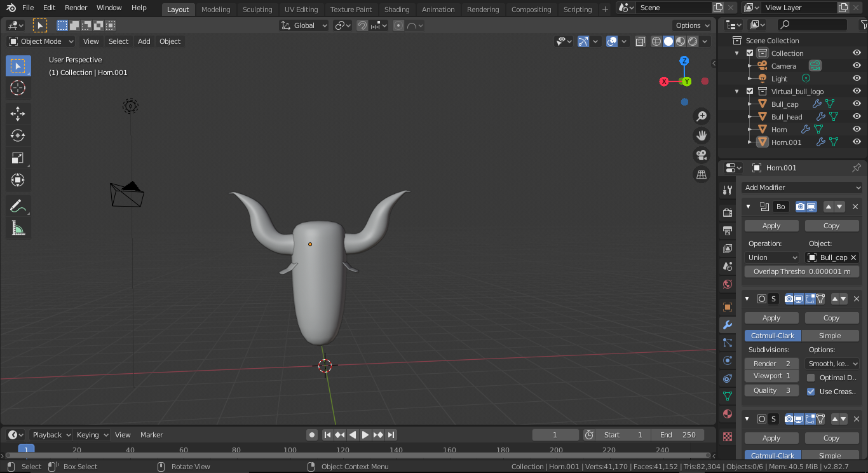Open the Global orientation dropdown
The width and height of the screenshot is (868, 473).
pos(304,25)
